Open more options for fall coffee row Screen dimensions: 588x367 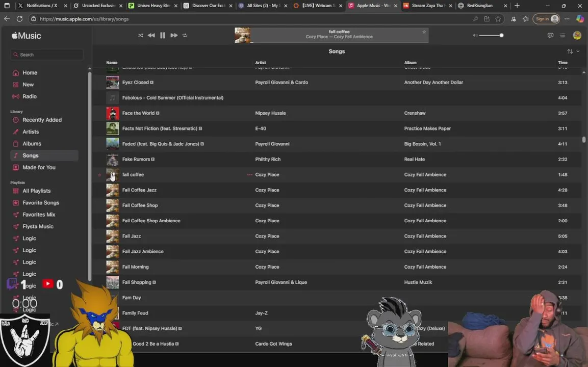pos(250,175)
